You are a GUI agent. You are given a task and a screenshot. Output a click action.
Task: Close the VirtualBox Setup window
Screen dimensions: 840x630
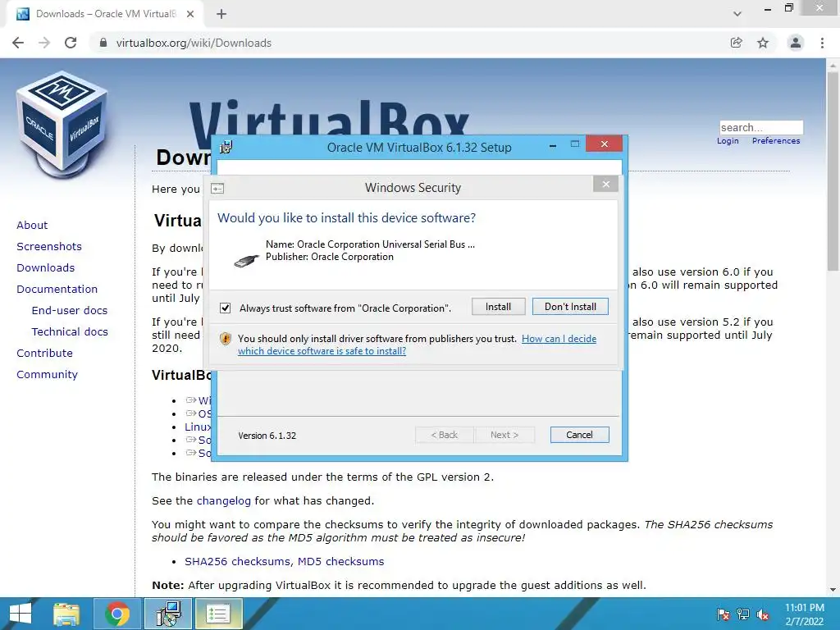605,144
